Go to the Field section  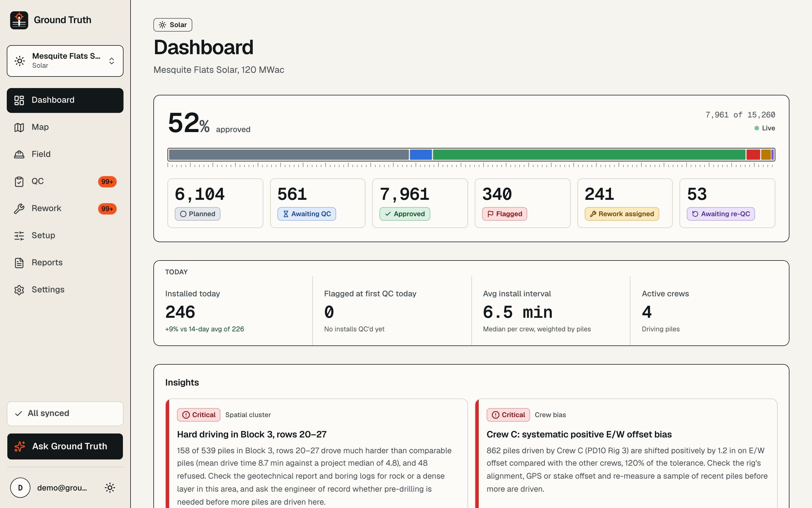coord(65,154)
